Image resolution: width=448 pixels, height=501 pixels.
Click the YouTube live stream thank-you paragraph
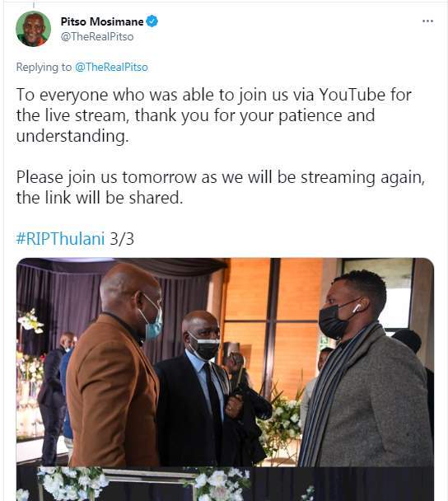point(213,115)
